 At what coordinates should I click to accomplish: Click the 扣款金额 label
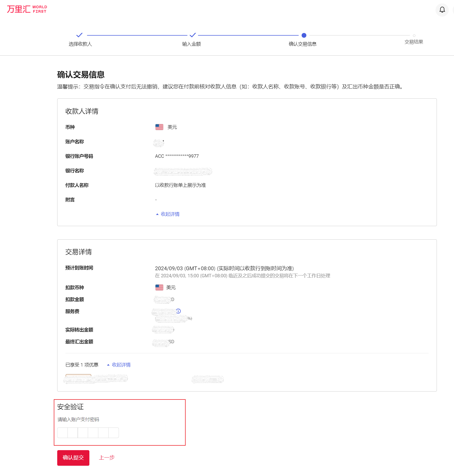75,299
